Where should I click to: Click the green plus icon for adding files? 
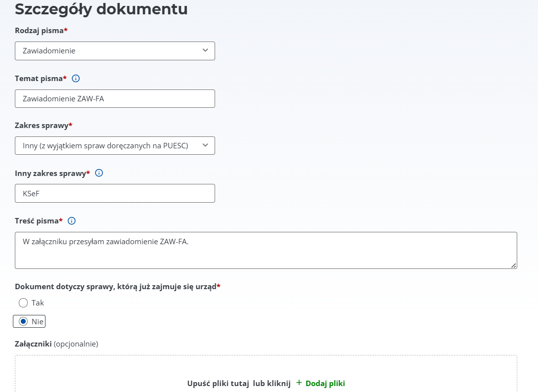(299, 383)
